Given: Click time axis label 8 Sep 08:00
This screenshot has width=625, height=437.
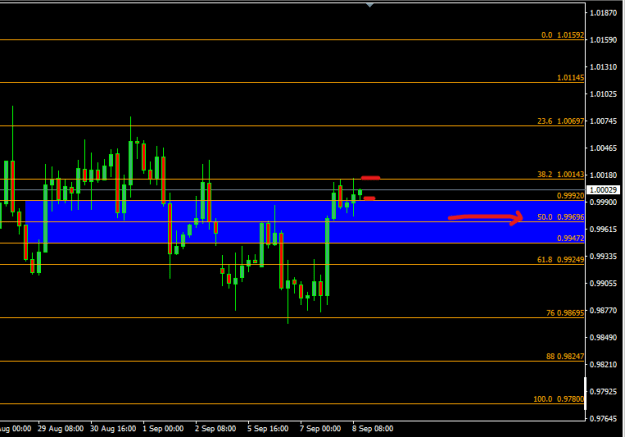Looking at the screenshot, I should coord(373,429).
